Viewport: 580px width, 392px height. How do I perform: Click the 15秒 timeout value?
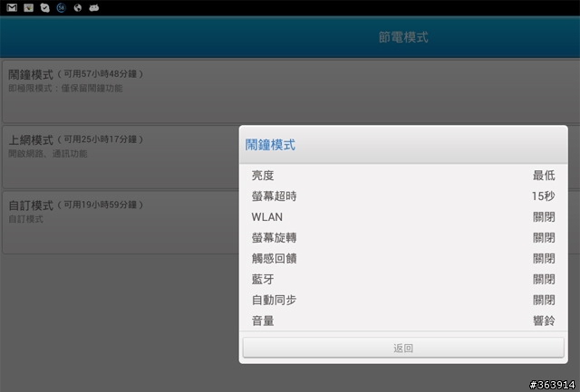click(544, 196)
